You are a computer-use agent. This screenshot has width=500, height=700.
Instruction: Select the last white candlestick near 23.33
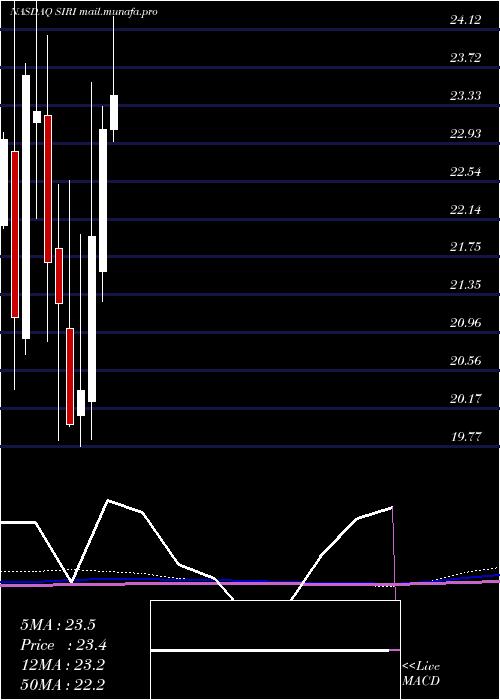coord(114,112)
